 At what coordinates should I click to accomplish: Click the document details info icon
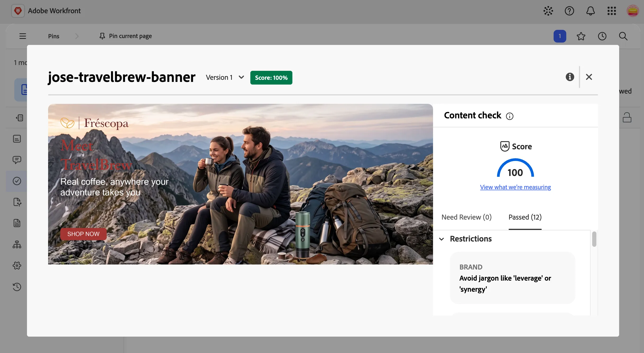pyautogui.click(x=570, y=77)
